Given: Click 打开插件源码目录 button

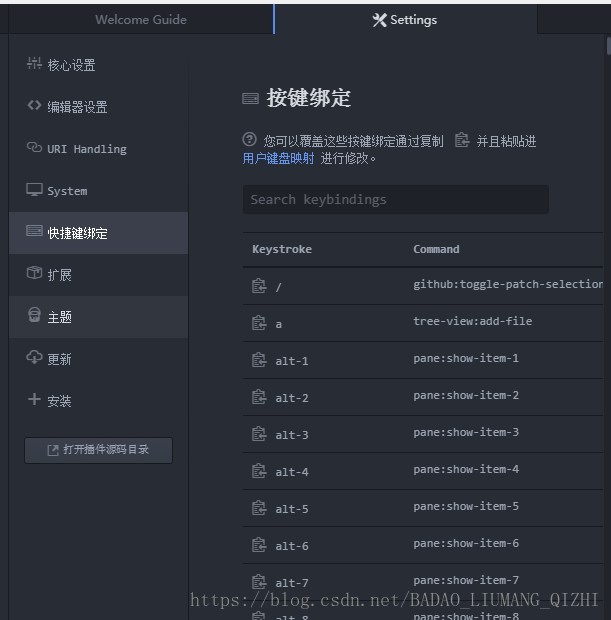Looking at the screenshot, I should [98, 450].
